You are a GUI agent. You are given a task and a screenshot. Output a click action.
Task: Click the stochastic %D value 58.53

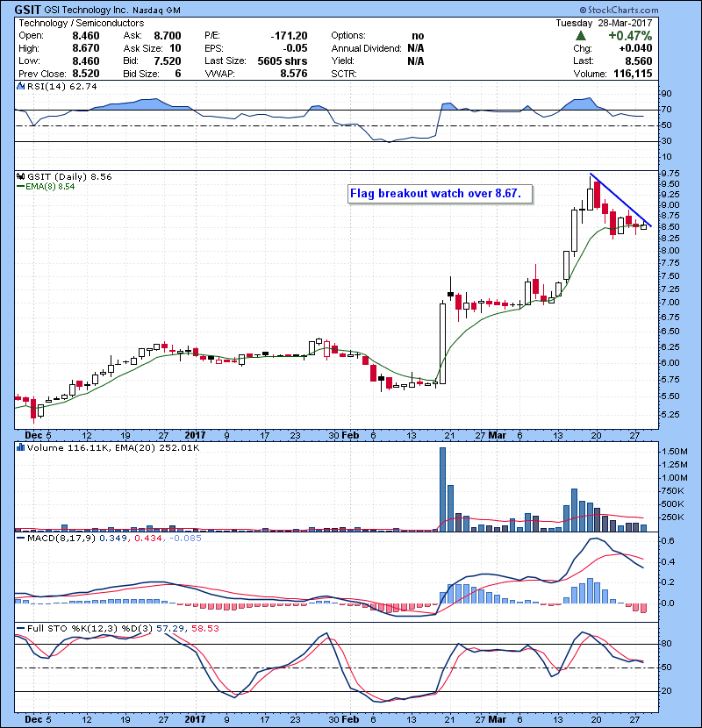[x=204, y=629]
